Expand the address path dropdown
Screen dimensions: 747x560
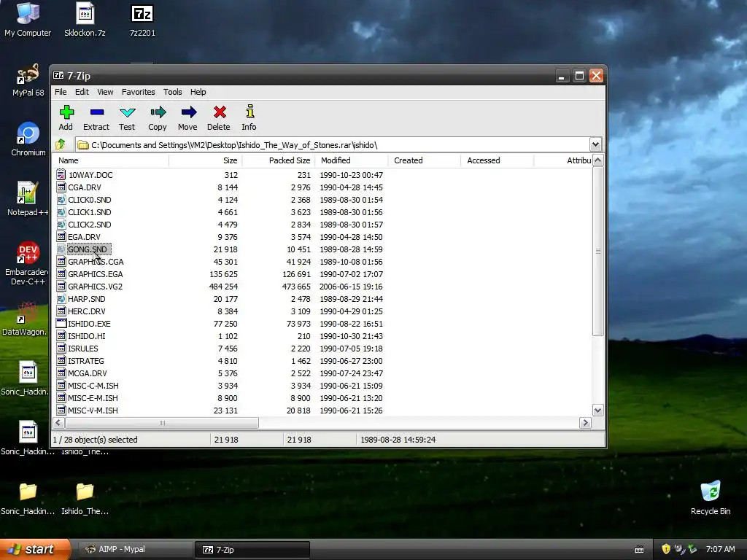(595, 144)
